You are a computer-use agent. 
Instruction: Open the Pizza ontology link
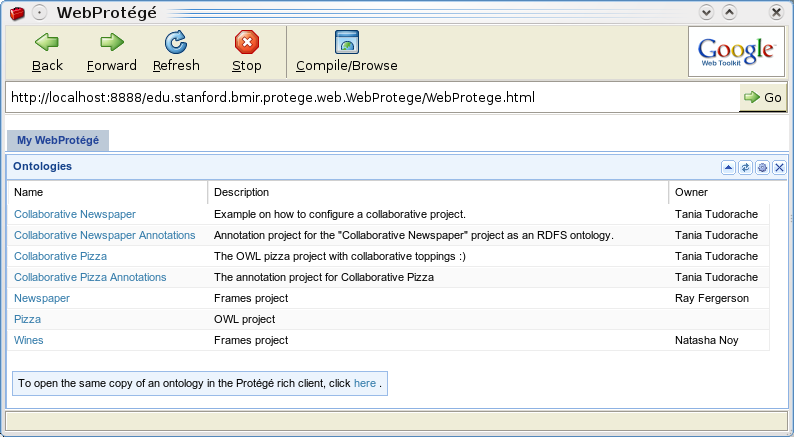click(27, 320)
